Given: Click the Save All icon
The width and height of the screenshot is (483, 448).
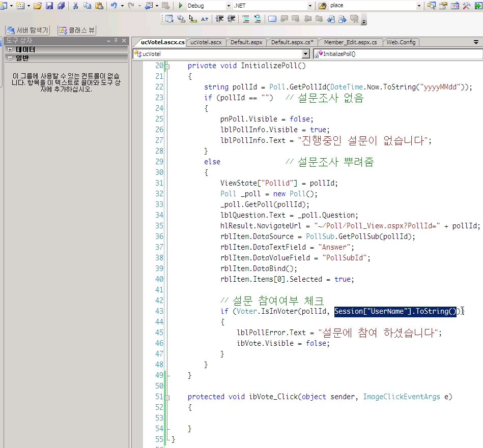Looking at the screenshot, I should 61,6.
